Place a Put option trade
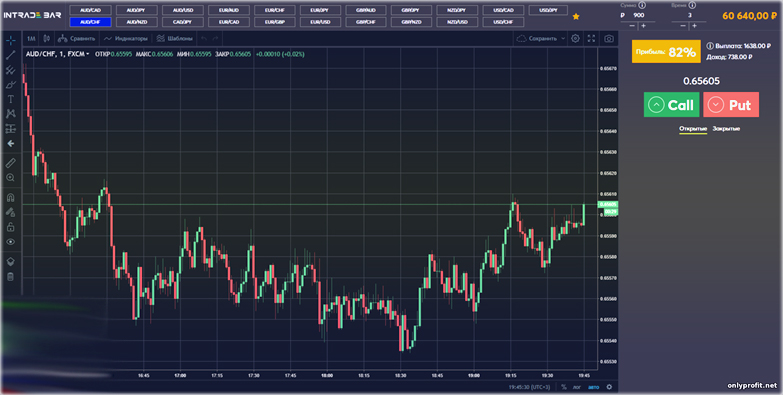 point(731,105)
